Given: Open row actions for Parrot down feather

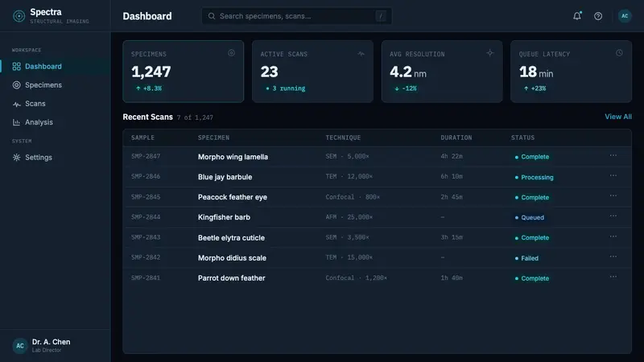Looking at the screenshot, I should pos(613,277).
